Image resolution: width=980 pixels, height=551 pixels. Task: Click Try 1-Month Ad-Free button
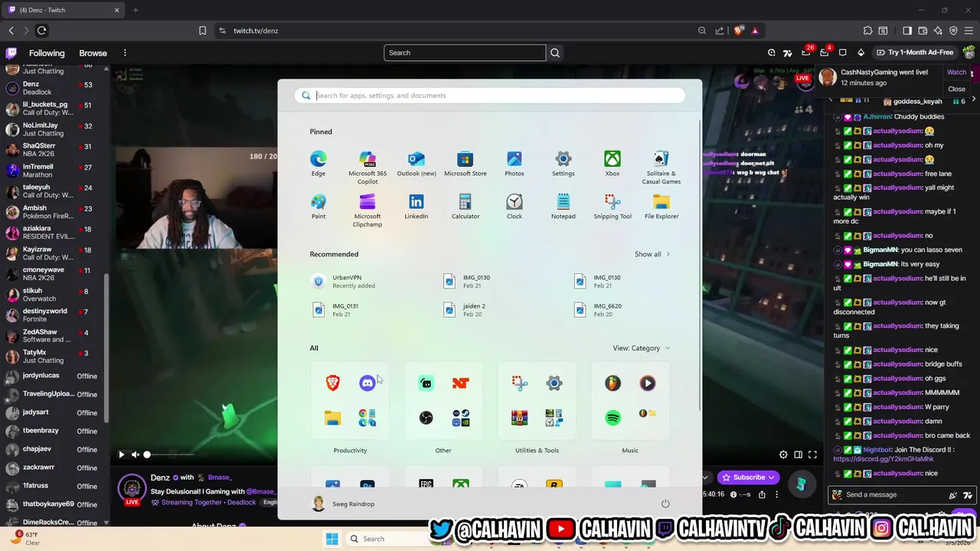915,53
